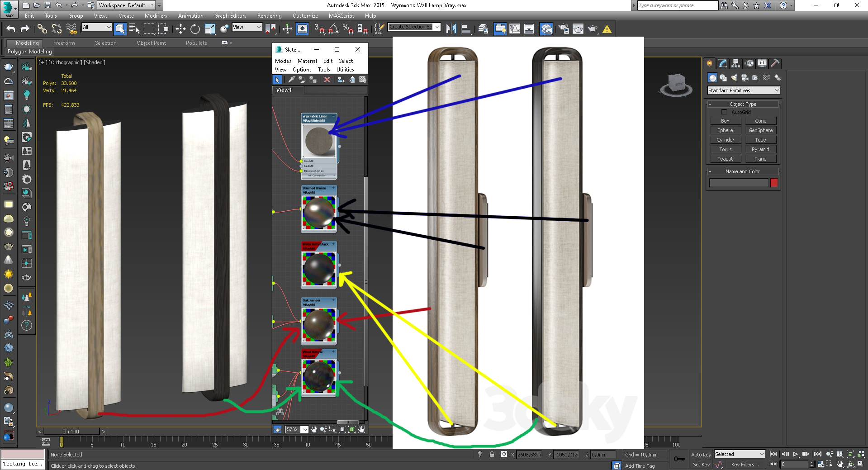Toggle 3D Snaps on main toolbar
The height and width of the screenshot is (470, 868).
click(x=319, y=29)
